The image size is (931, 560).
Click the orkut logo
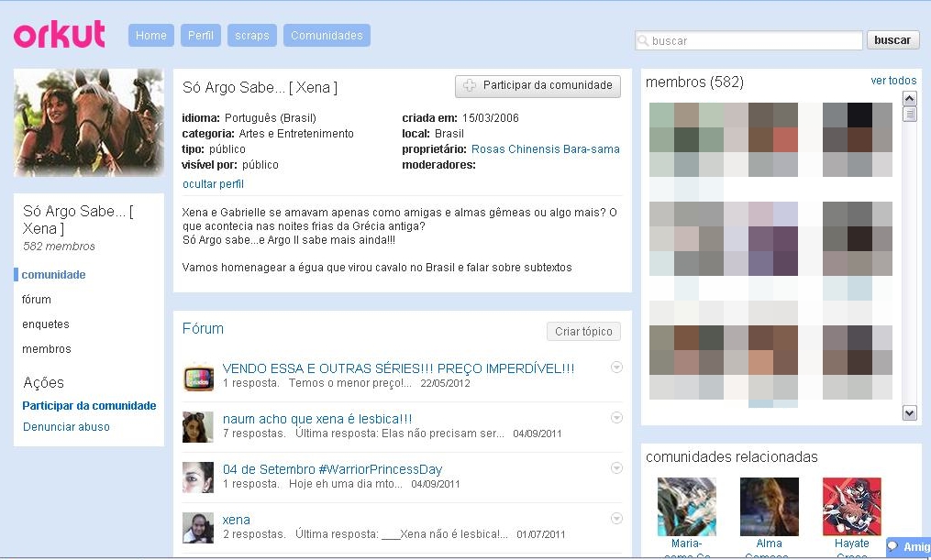pyautogui.click(x=60, y=35)
